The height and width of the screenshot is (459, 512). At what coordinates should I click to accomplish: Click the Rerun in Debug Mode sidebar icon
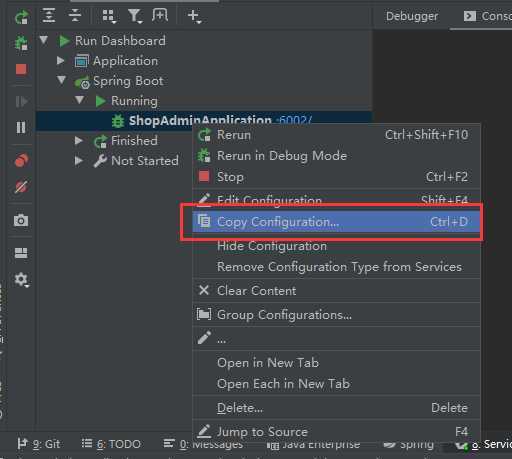[21, 43]
